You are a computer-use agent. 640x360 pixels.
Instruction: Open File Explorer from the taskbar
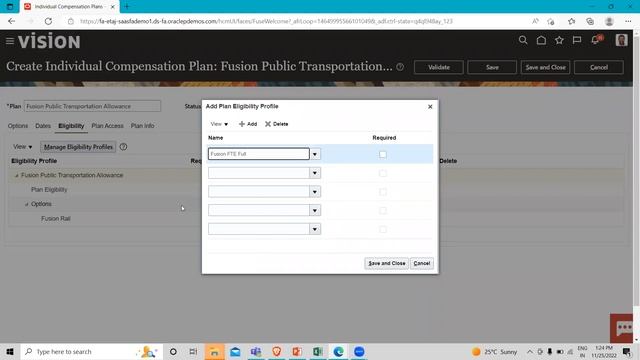pyautogui.click(x=214, y=351)
